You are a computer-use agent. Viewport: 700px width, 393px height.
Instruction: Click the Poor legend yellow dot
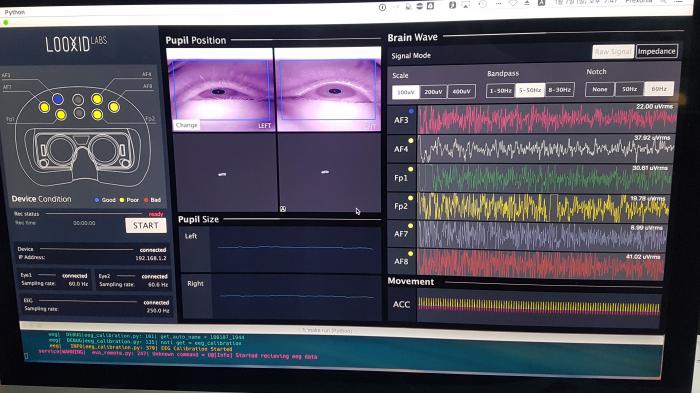tap(122, 200)
